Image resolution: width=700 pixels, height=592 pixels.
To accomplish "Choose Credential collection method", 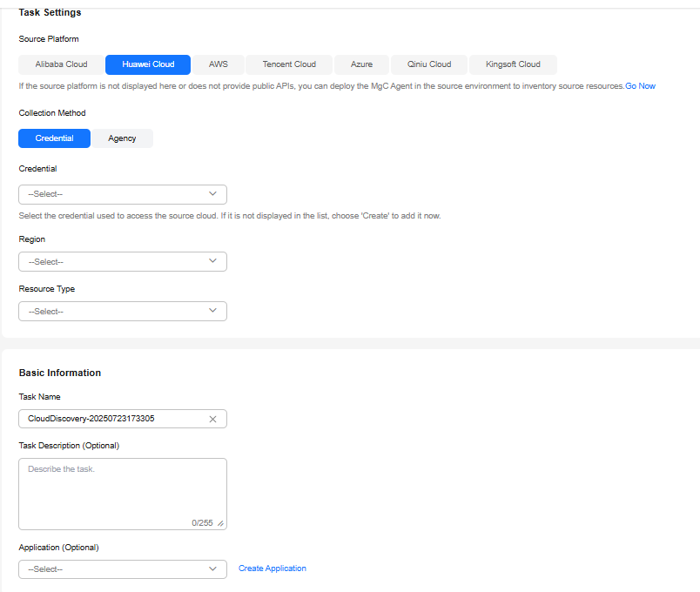I will coord(55,138).
